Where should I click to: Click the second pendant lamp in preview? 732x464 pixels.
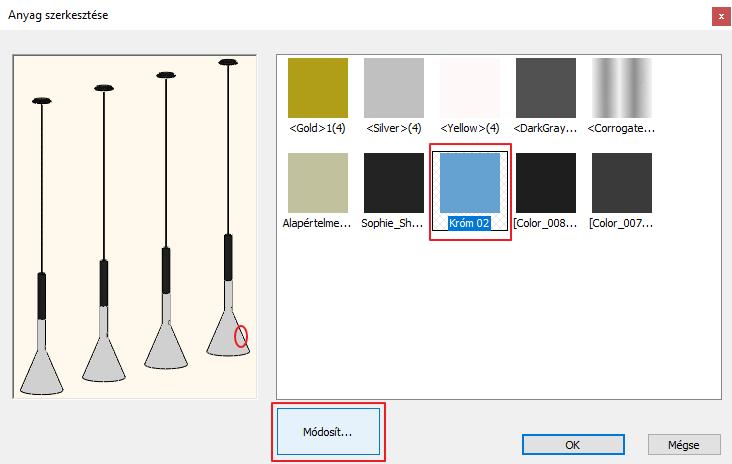(x=104, y=233)
